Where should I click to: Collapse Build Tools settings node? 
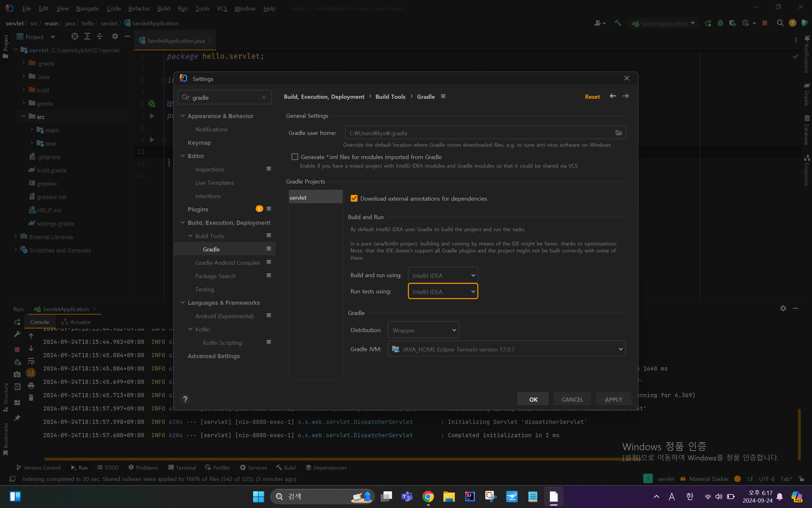tap(190, 236)
